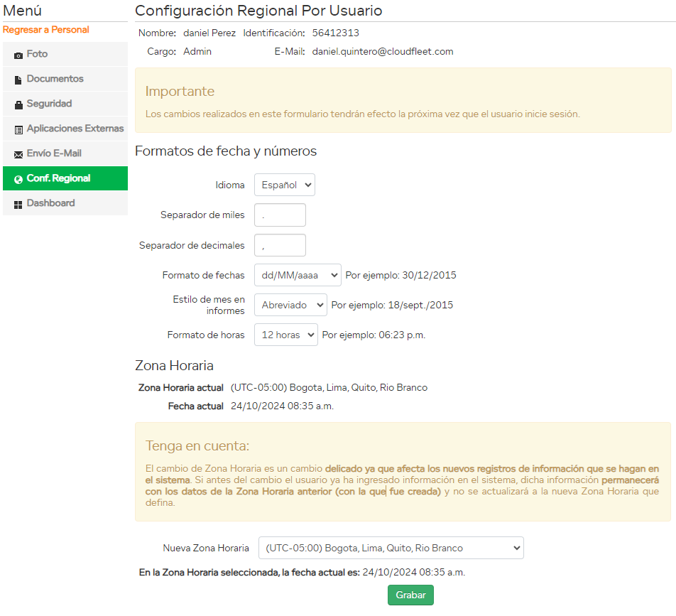The width and height of the screenshot is (676, 616).
Task: Click the list icon for Aplicaciones Externas
Action: 18,129
